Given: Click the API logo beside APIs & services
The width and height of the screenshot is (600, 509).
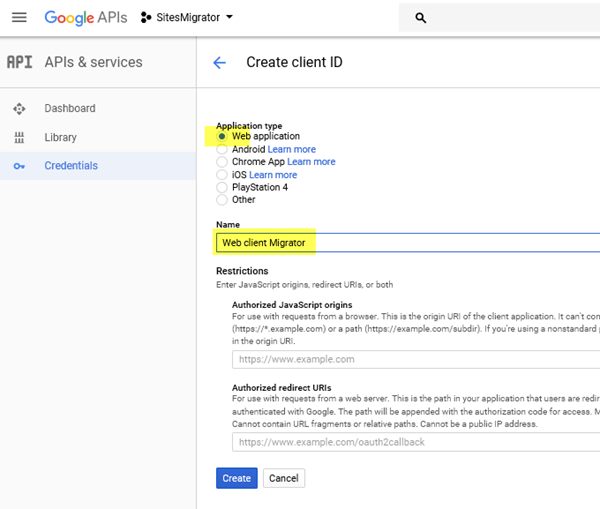Looking at the screenshot, I should [19, 62].
